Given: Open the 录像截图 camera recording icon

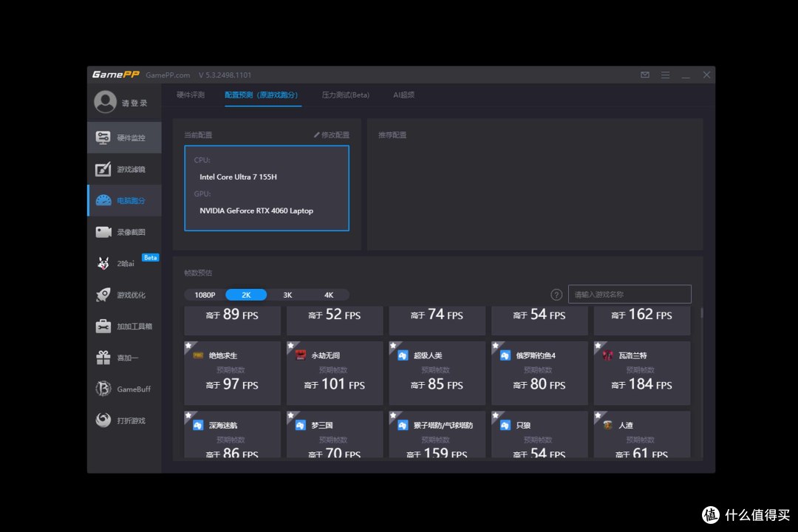Looking at the screenshot, I should [x=103, y=232].
